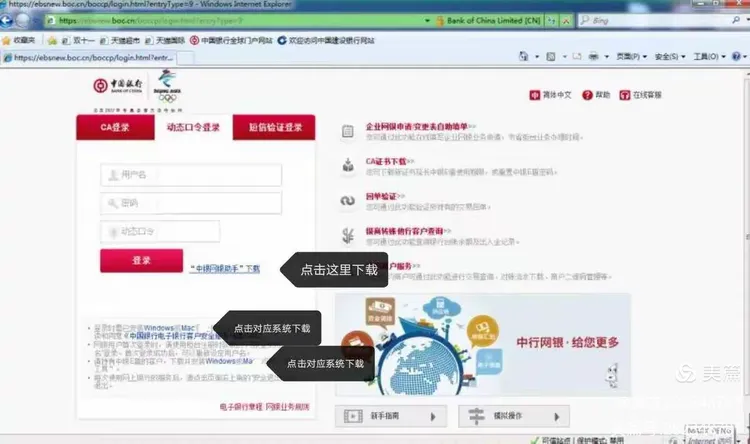Open the 工具(O) Tools menu
The image size is (750, 444).
click(x=710, y=56)
